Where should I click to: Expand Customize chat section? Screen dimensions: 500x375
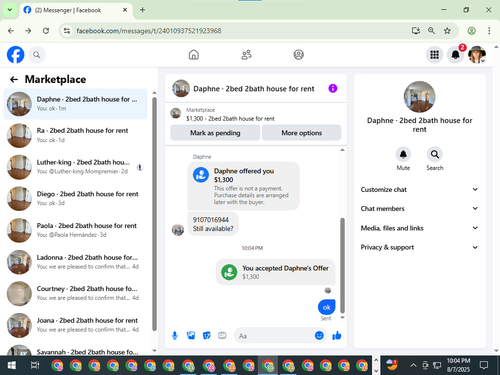419,189
